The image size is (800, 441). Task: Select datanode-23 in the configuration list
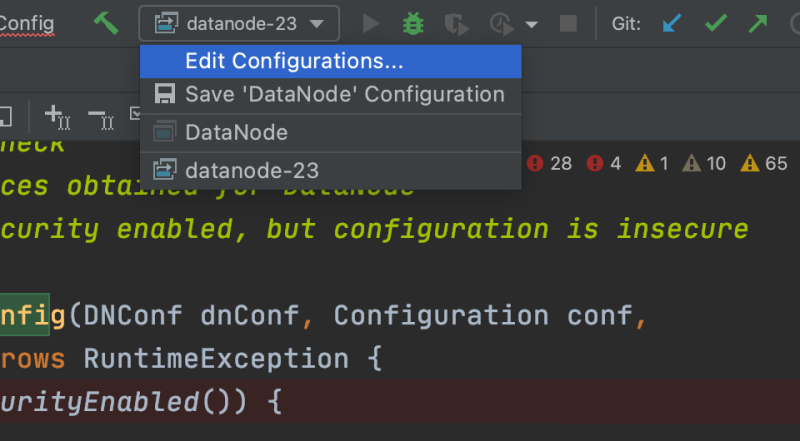[251, 170]
